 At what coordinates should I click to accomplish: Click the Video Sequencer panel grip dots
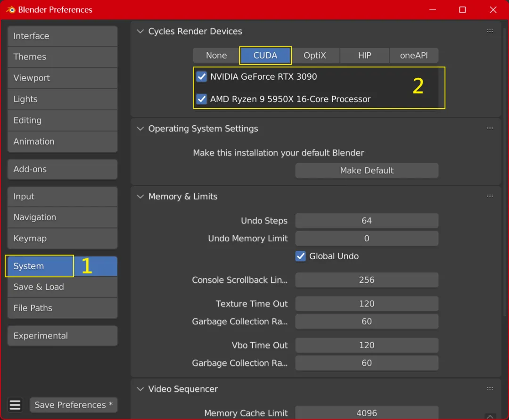click(490, 388)
